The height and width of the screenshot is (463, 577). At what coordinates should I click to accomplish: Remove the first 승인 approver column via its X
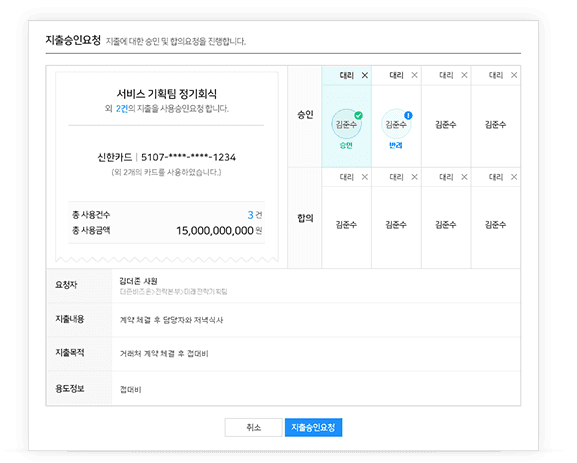pyautogui.click(x=365, y=75)
